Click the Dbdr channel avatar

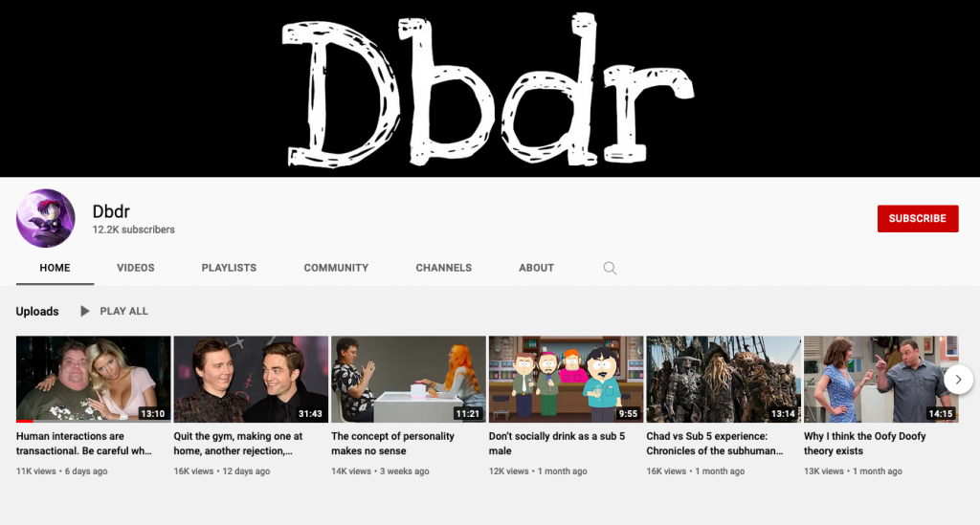pos(46,218)
